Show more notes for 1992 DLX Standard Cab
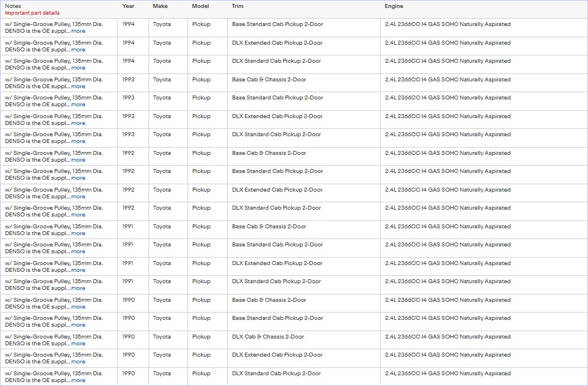The height and width of the screenshot is (386, 588). 79,215
